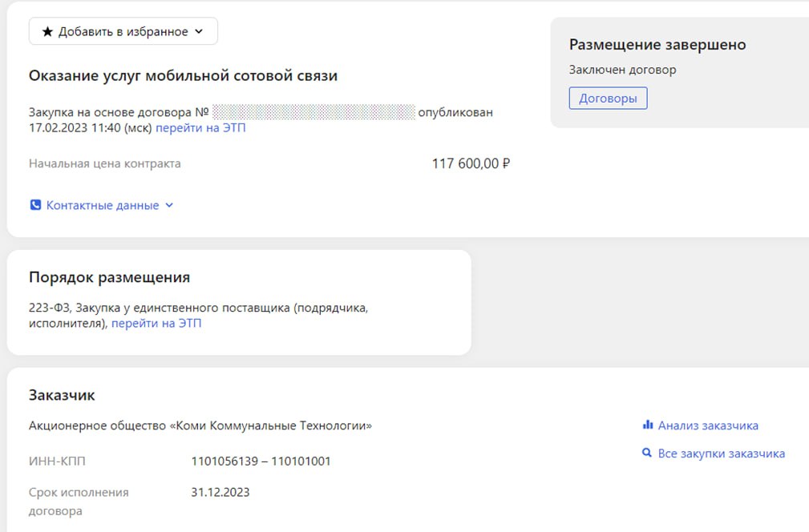Open the Добавить в избранное dropdown arrow
This screenshot has width=809, height=532.
tap(200, 32)
